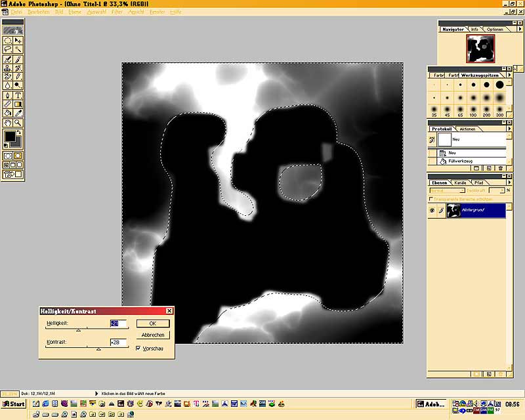Image resolution: width=525 pixels, height=420 pixels.
Task: Open the Ebenen panel flyout menu arrow
Action: [x=509, y=182]
